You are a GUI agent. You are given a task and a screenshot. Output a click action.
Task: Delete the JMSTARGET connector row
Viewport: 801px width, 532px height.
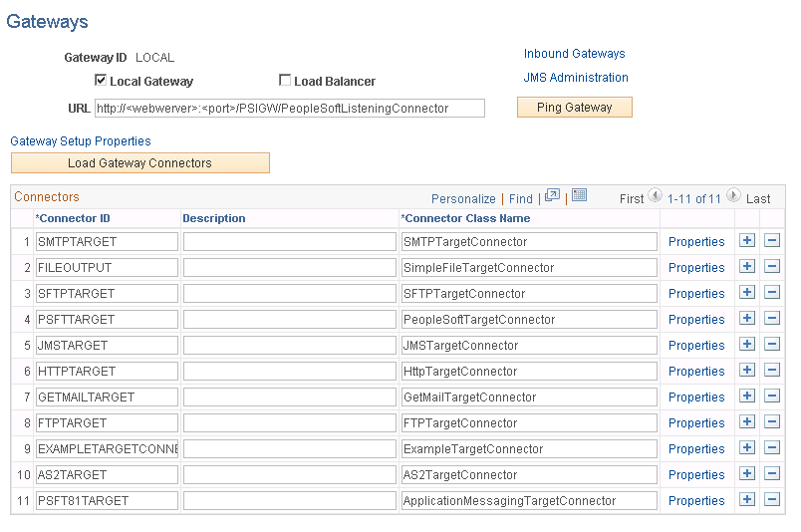click(772, 345)
